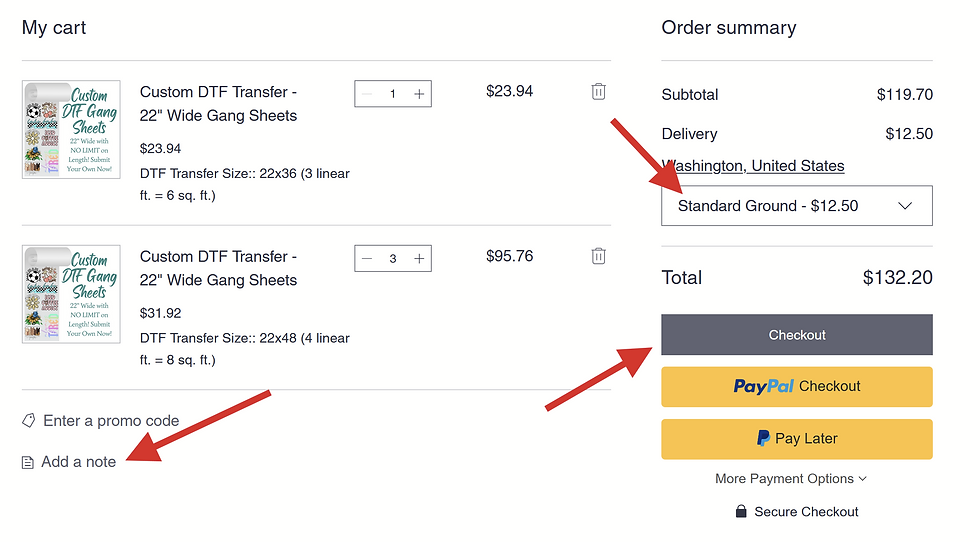980x542 pixels.
Task: Open first Custom DTF Gang Sheets thumbnail
Action: (x=71, y=129)
